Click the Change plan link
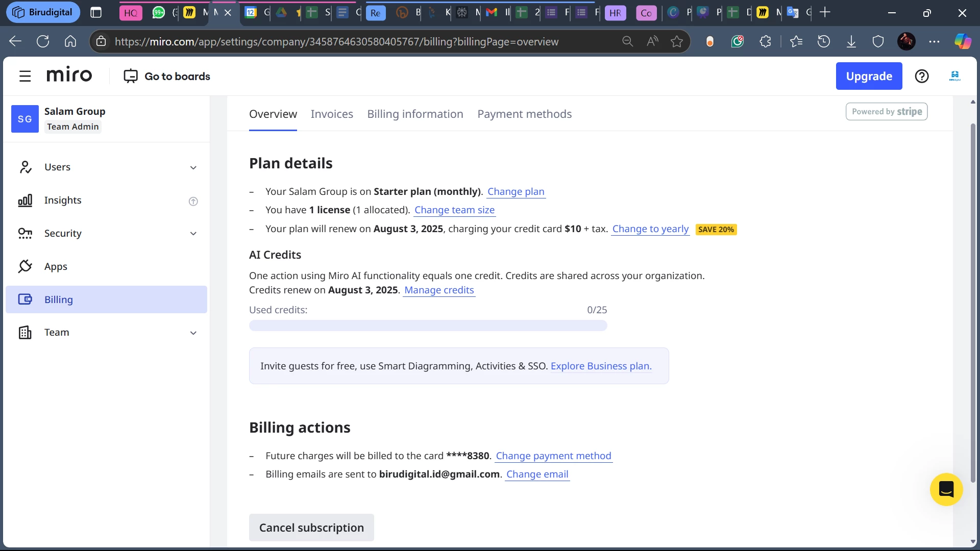980x551 pixels. (516, 192)
